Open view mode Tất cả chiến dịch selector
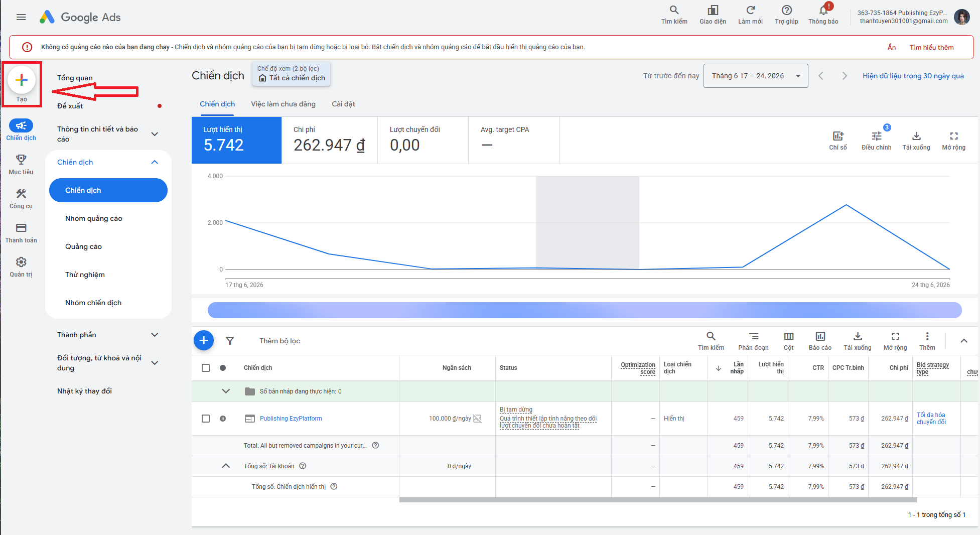Viewport: 980px width, 535px height. [292, 74]
